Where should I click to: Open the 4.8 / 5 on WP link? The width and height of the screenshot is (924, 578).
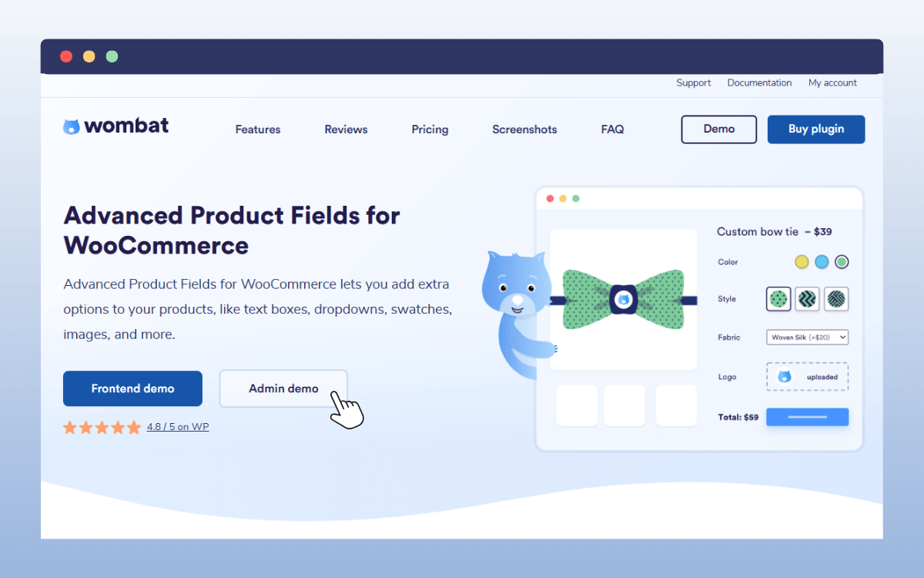[178, 427]
